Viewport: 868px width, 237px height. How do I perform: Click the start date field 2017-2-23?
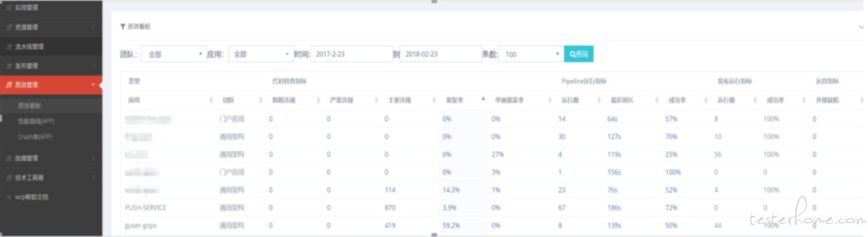click(x=352, y=54)
